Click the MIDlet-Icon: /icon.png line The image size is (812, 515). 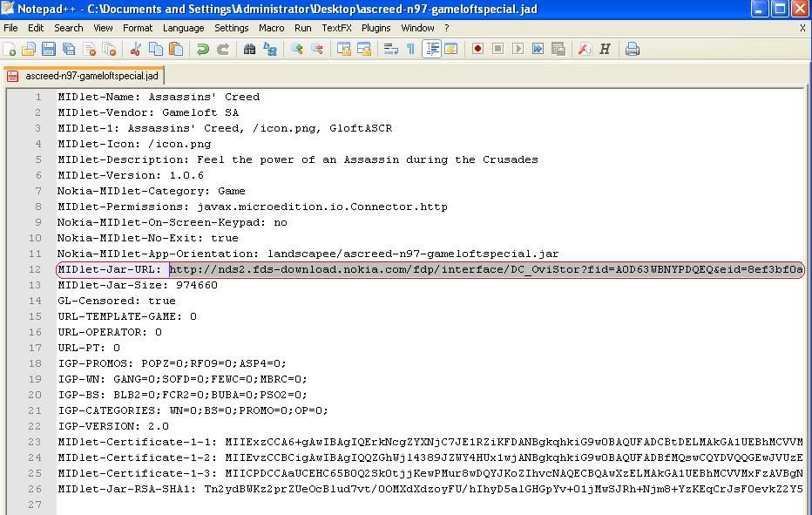click(135, 144)
